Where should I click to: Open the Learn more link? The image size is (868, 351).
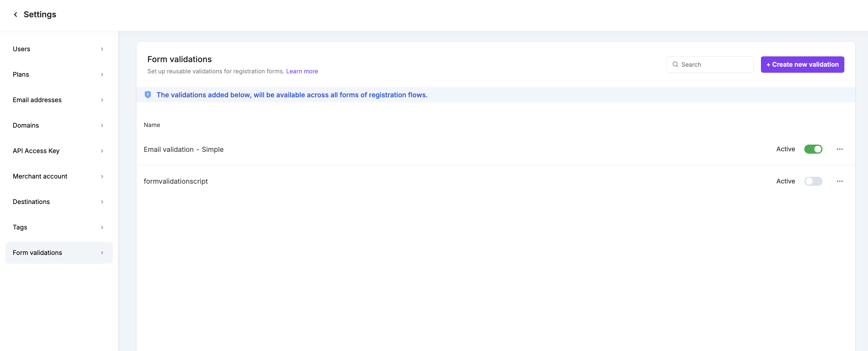[302, 71]
